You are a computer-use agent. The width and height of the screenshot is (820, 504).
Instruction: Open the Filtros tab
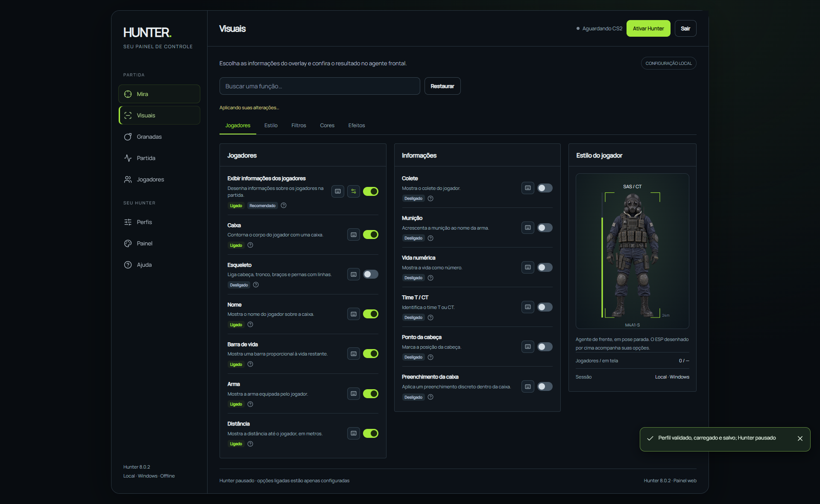(x=299, y=125)
